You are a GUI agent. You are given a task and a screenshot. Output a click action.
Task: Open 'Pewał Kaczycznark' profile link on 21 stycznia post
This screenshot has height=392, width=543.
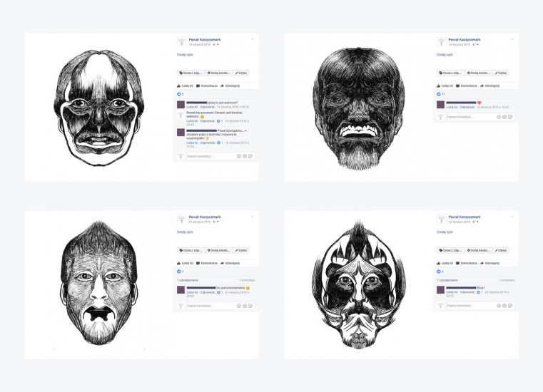click(x=205, y=217)
